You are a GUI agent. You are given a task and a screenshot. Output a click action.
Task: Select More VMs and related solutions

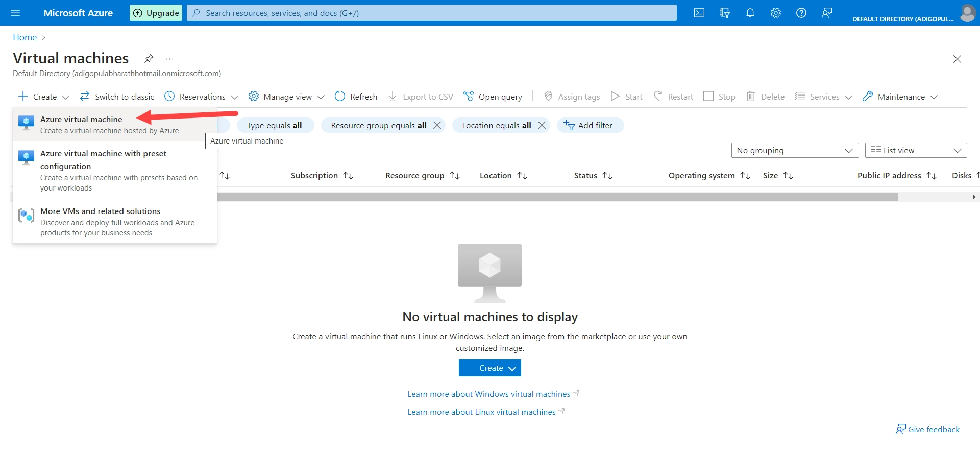tap(115, 222)
